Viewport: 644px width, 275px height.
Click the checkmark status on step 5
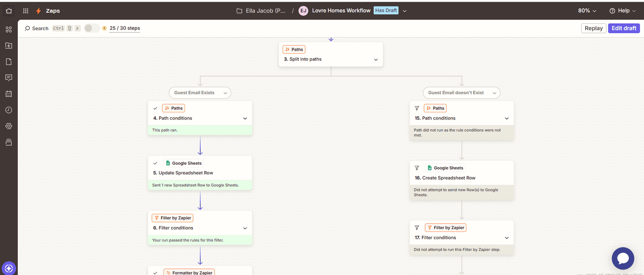pos(155,163)
